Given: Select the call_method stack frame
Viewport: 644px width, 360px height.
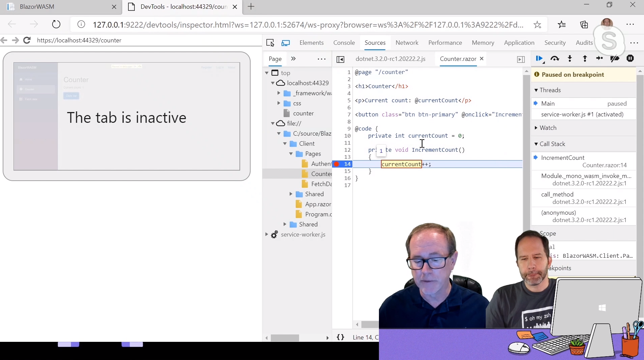Looking at the screenshot, I should [x=583, y=198].
